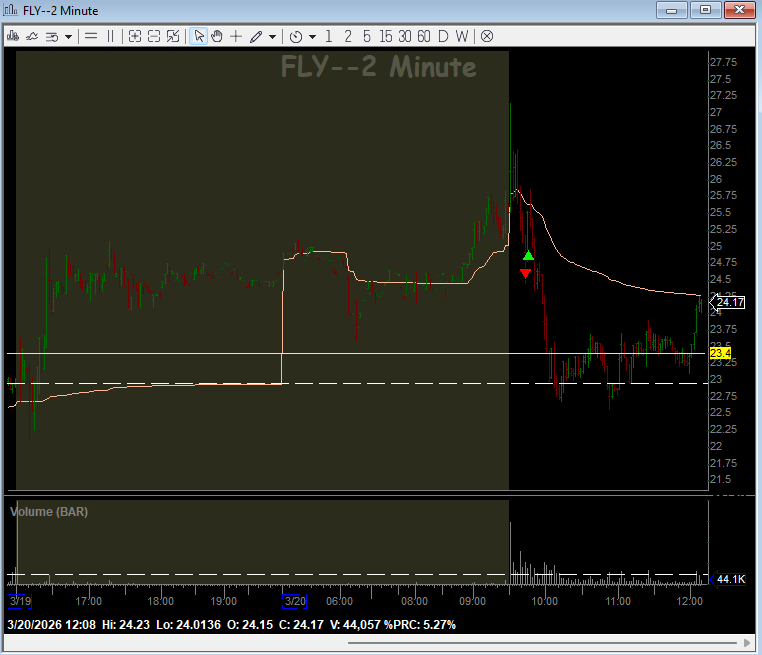
Task: Click the red down-arrow trade marker
Action: 525,274
